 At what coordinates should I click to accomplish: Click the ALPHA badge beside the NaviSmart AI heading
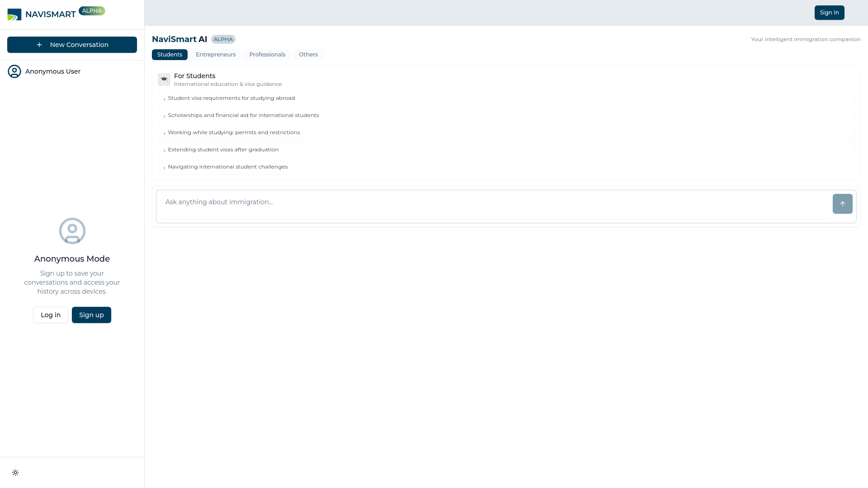click(223, 39)
